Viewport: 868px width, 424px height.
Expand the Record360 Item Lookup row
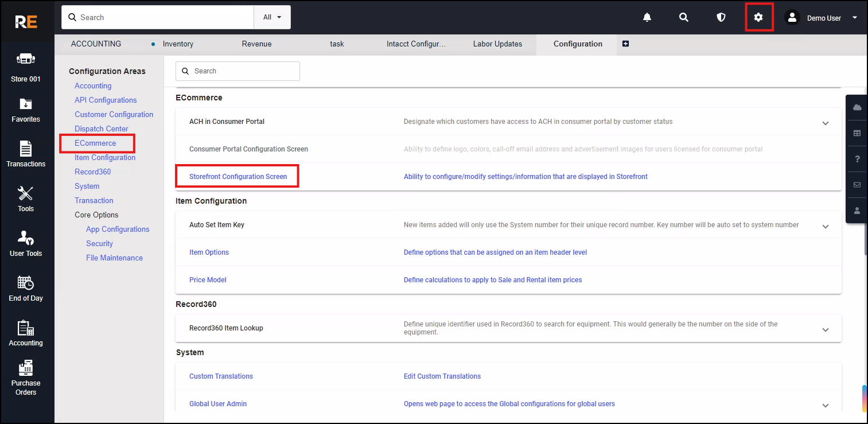tap(826, 329)
